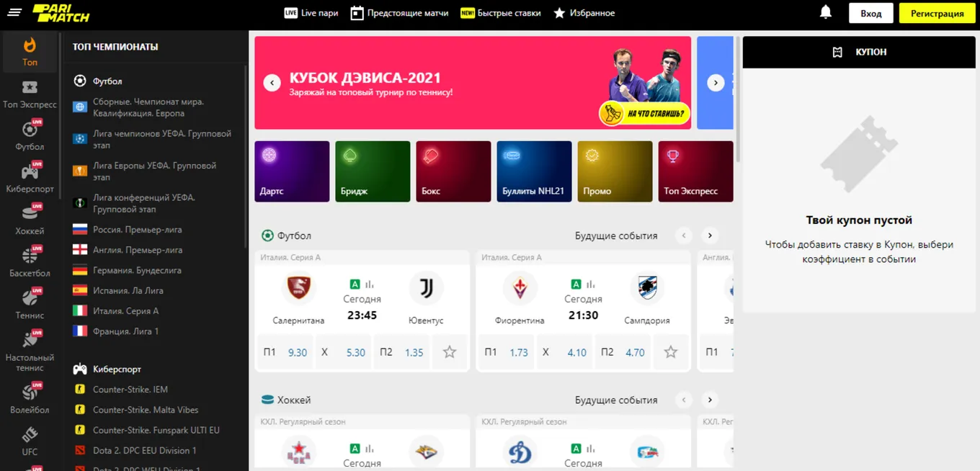Image resolution: width=980 pixels, height=471 pixels.
Task: Open the Топ Экспресс tile
Action: coord(695,171)
